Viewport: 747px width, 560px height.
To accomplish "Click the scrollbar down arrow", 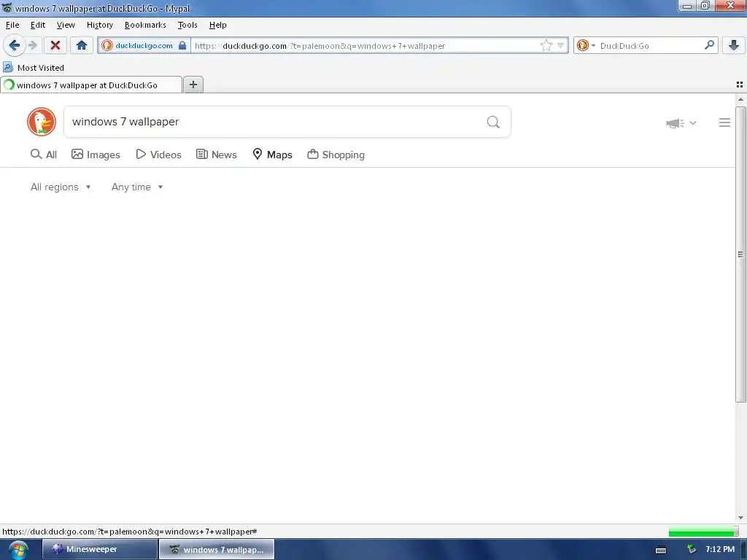I will pos(740,518).
